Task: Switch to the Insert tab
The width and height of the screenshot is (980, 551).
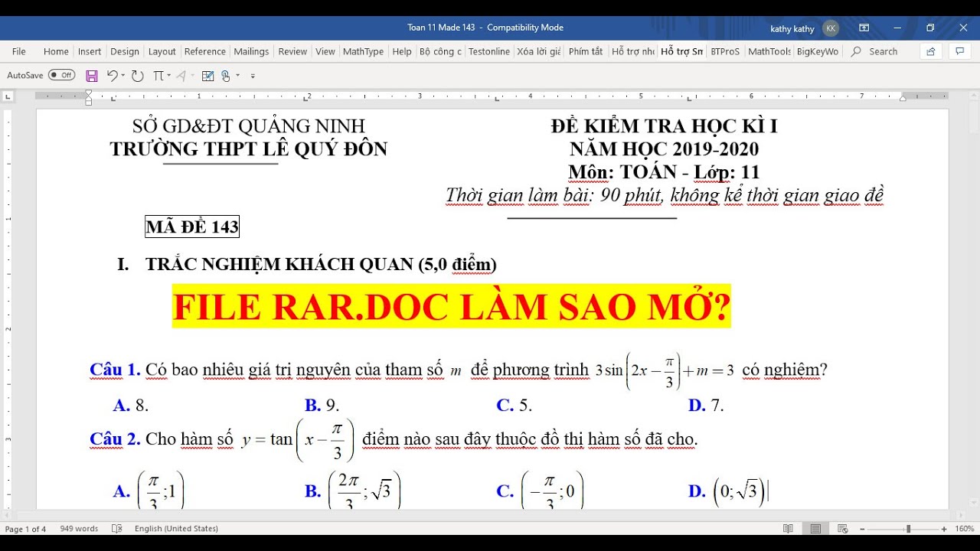Action: coord(90,51)
